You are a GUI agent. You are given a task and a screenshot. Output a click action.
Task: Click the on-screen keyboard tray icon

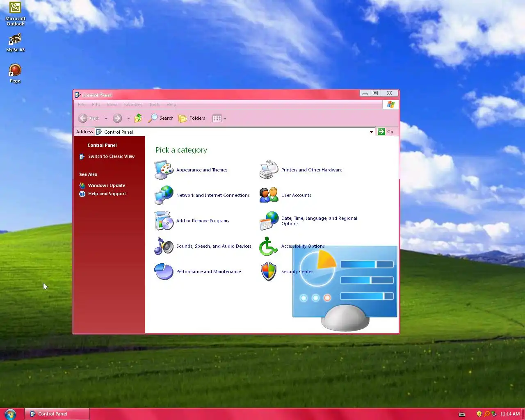[462, 414]
